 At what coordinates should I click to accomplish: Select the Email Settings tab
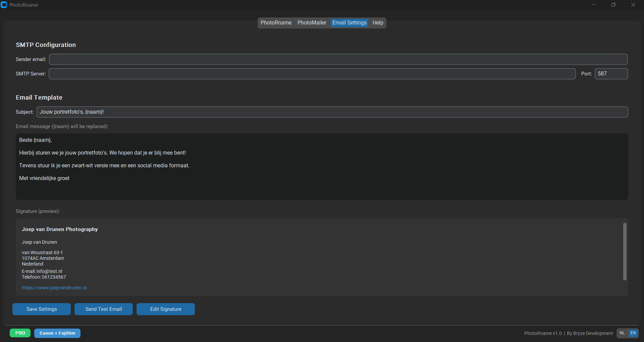[349, 23]
